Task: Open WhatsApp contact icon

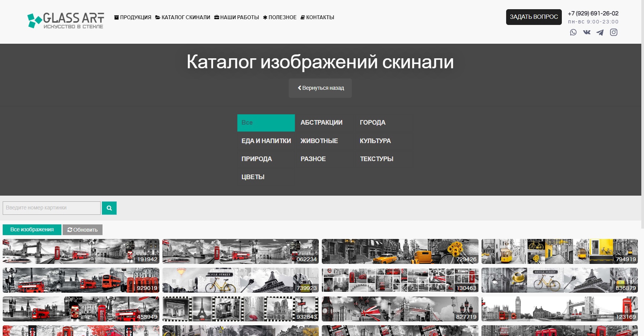Action: click(x=573, y=32)
